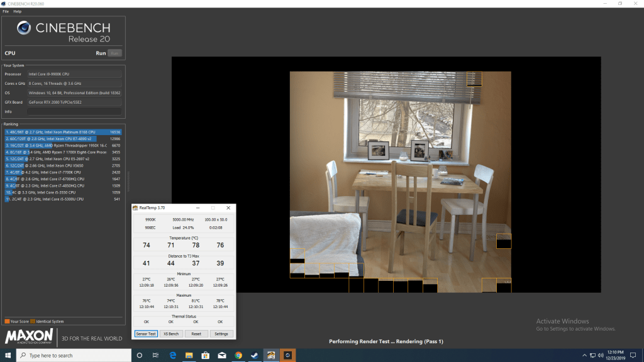This screenshot has height=362, width=644.
Task: Launch Microsoft Edge from the taskbar
Action: (172, 356)
